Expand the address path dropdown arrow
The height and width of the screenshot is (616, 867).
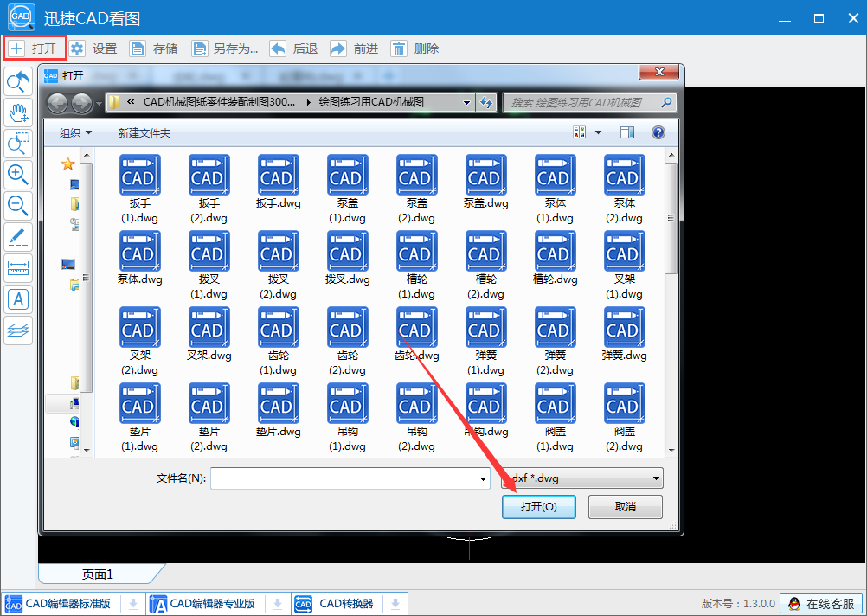(x=466, y=102)
